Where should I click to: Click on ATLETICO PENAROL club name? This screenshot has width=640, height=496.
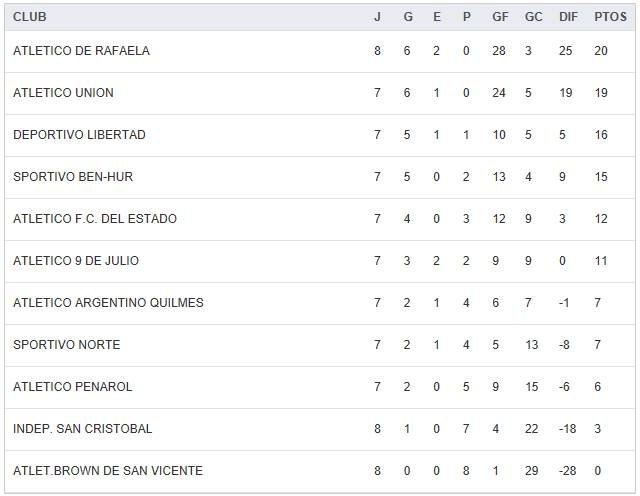pos(72,387)
